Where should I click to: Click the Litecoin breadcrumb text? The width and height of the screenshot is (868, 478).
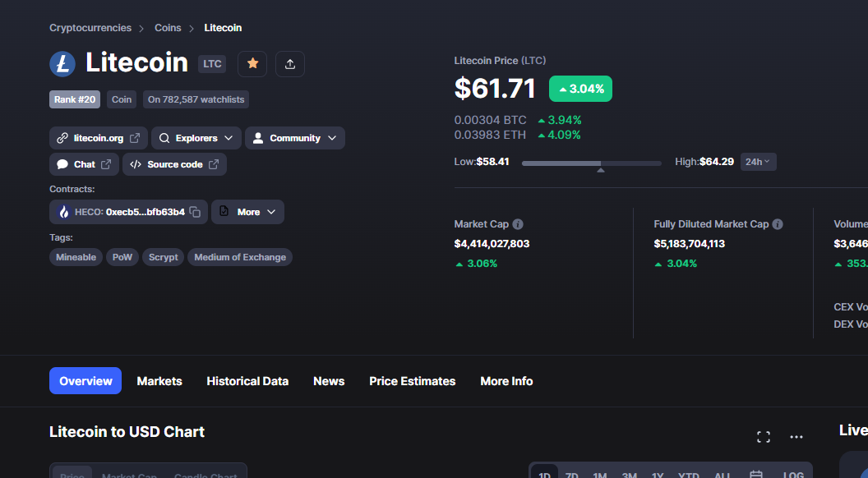click(223, 28)
